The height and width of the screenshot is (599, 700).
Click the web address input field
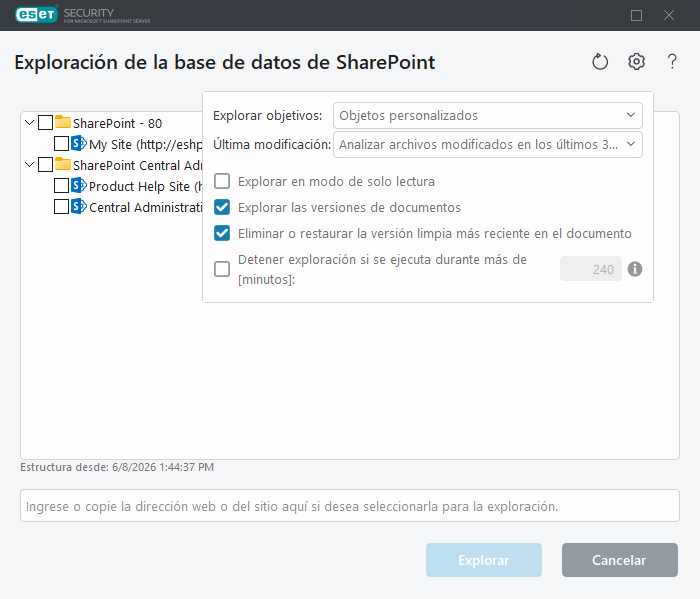(x=350, y=506)
